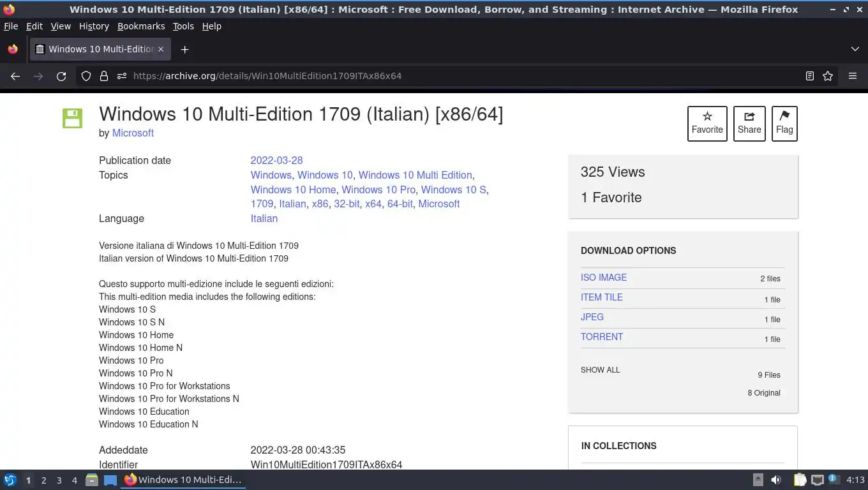Open the clipboard manager tray icon

point(800,480)
